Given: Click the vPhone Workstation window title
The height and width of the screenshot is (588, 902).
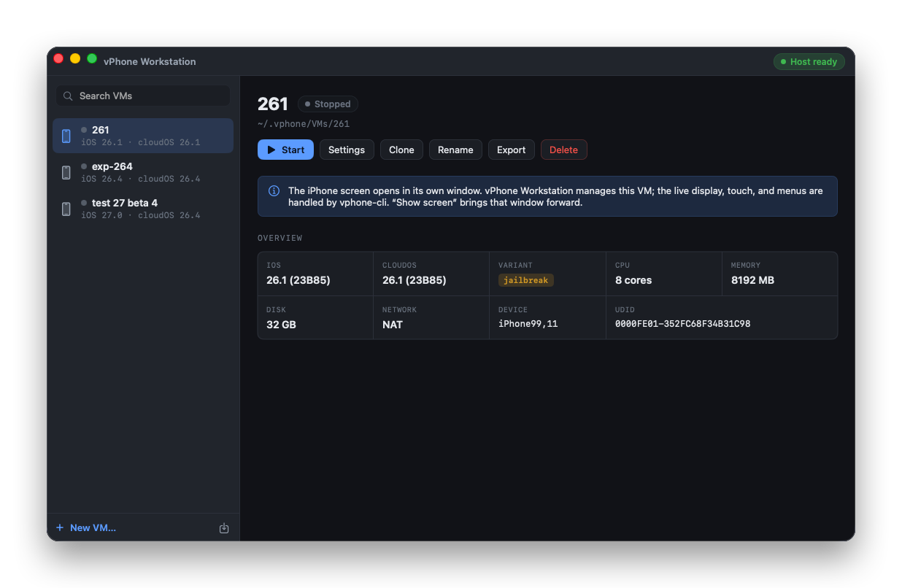Looking at the screenshot, I should [150, 62].
